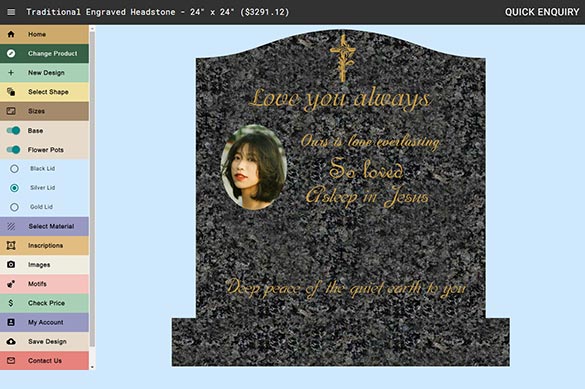Click the sidebar scroll-up arrow
The width and height of the screenshot is (585, 389).
(92, 28)
